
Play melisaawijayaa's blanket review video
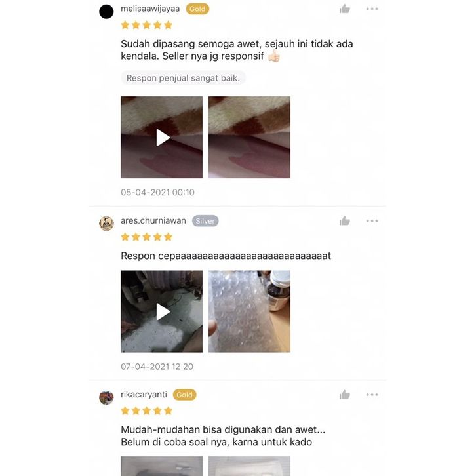161,137
